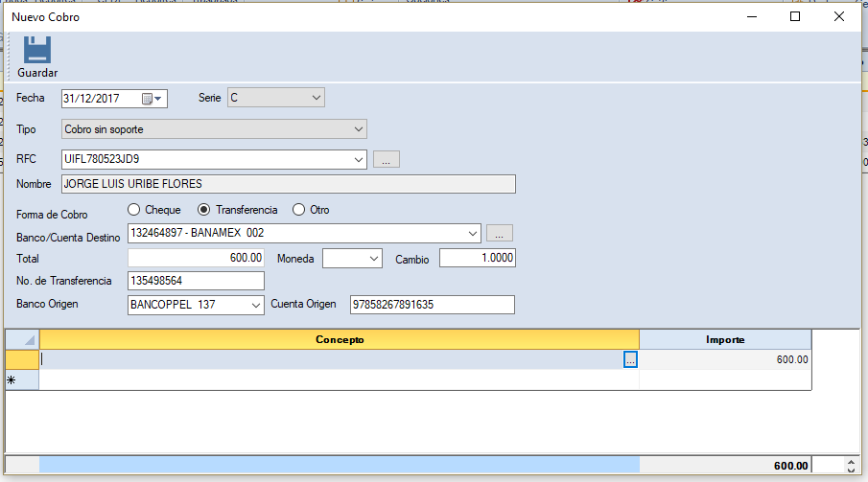Select the Transferencia radio button
Viewport: 868px width, 482px height.
pos(203,210)
